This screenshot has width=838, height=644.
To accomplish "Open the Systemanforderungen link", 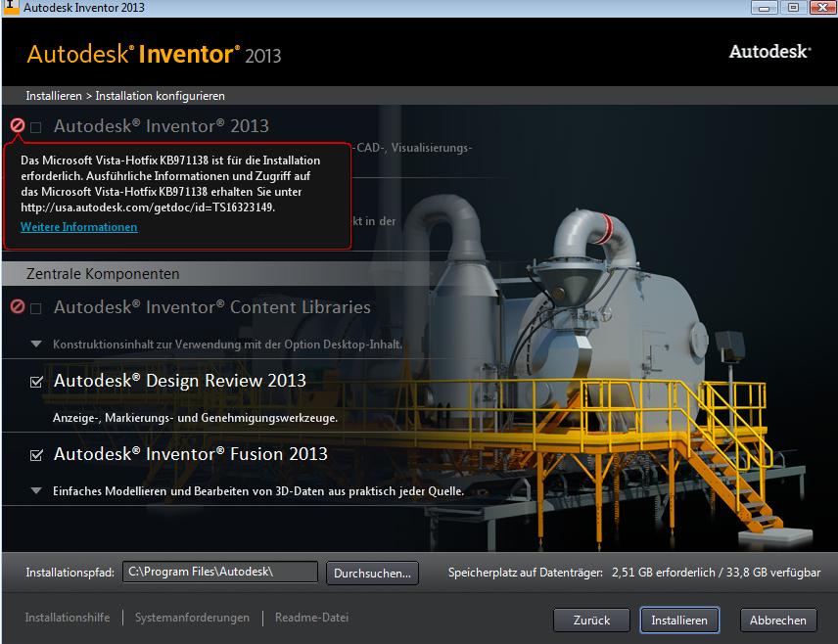I will [192, 618].
